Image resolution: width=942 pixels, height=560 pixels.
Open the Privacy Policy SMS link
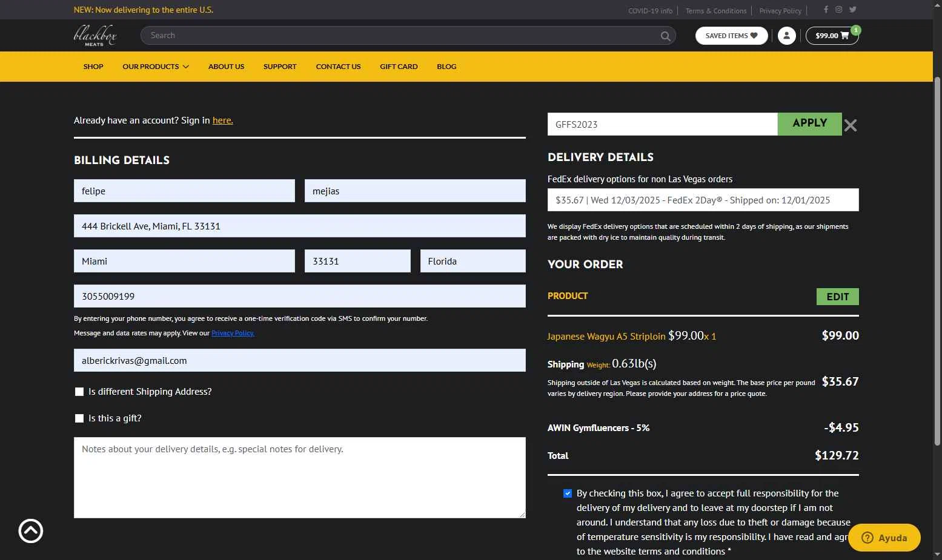click(x=233, y=333)
